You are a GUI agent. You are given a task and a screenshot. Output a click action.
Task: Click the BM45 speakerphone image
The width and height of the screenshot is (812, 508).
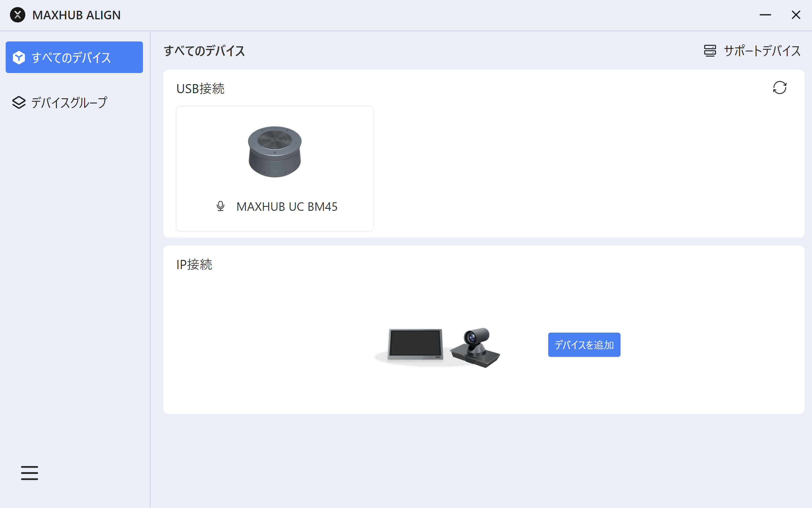(275, 152)
